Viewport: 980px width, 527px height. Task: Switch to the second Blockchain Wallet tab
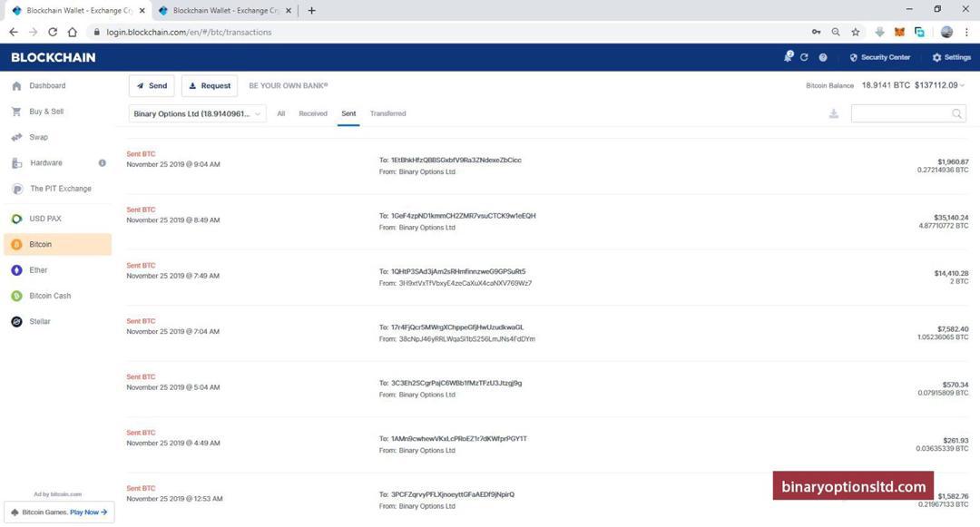225,11
